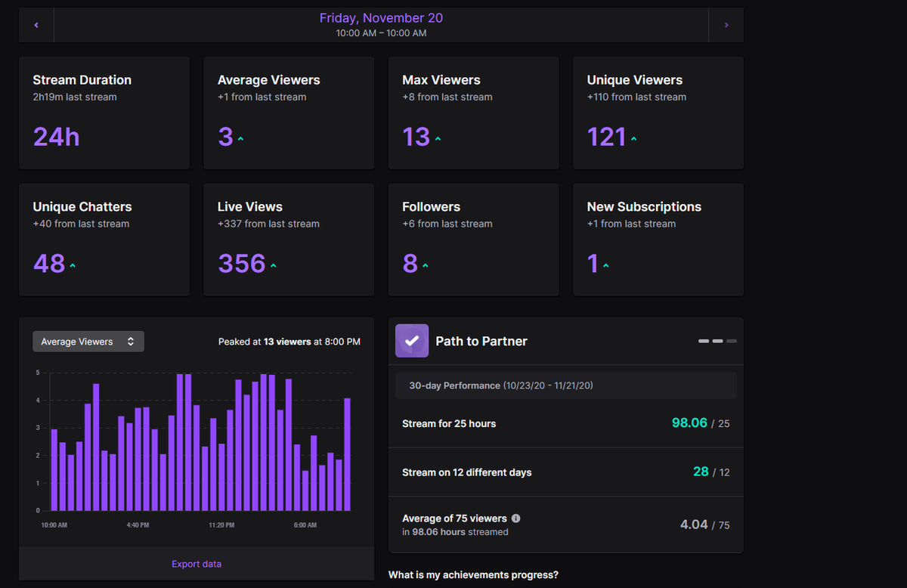Click the 98.06 / 25 hours value
This screenshot has width=907, height=588.
[701, 423]
